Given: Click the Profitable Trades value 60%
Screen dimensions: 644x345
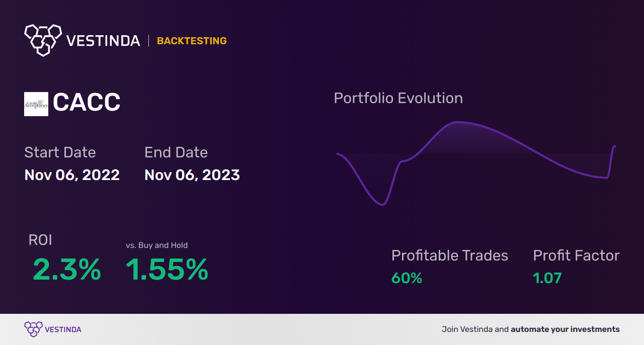Looking at the screenshot, I should tap(407, 278).
